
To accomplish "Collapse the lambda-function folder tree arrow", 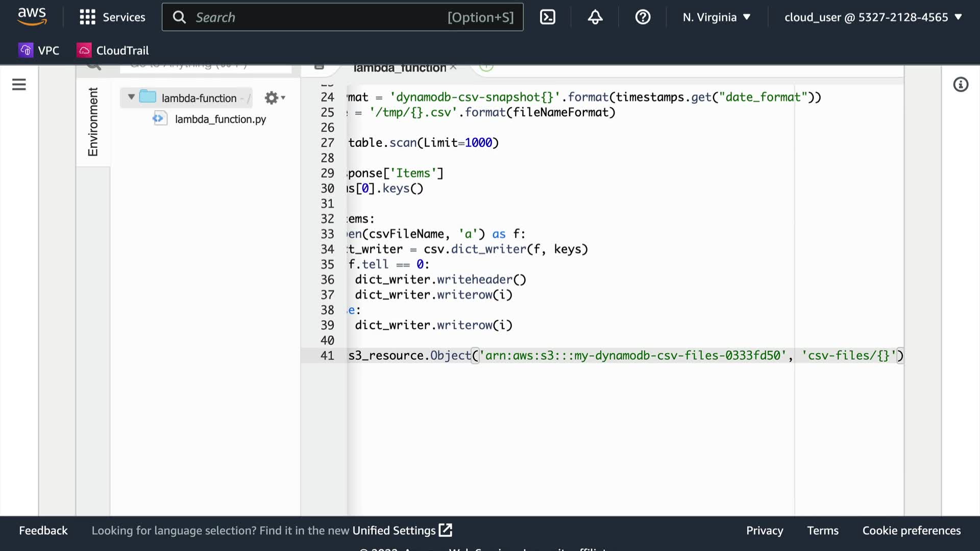I will (131, 97).
